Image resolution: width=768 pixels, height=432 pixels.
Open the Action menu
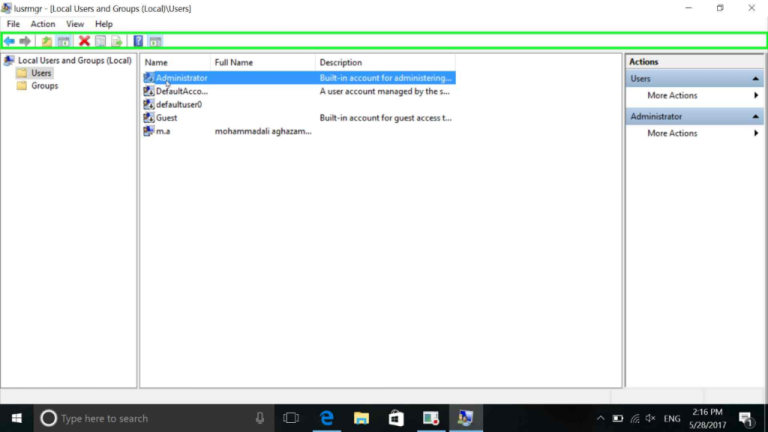point(43,24)
